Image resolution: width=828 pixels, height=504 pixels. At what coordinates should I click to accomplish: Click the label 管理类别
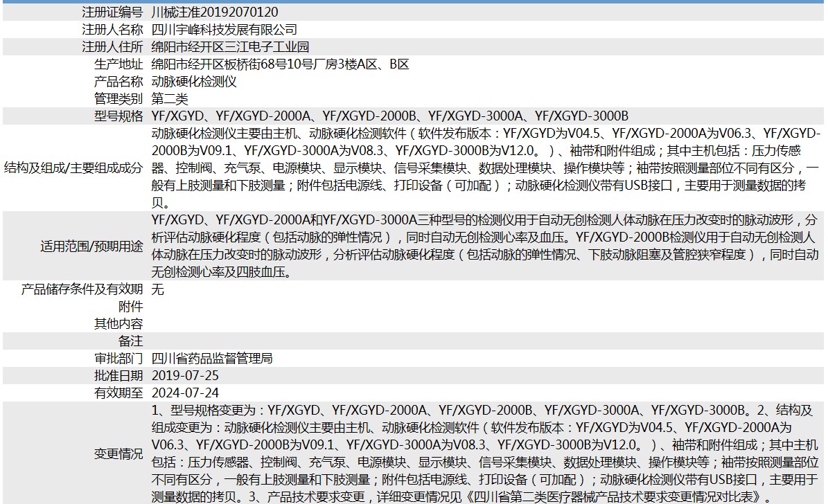point(118,99)
